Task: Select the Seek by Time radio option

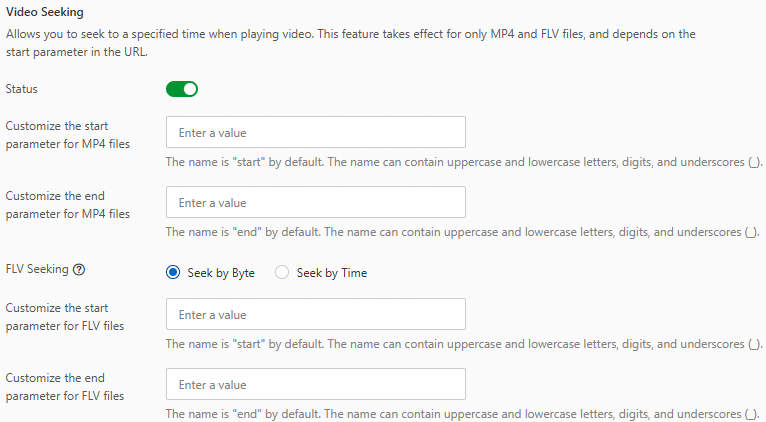Action: pyautogui.click(x=282, y=273)
